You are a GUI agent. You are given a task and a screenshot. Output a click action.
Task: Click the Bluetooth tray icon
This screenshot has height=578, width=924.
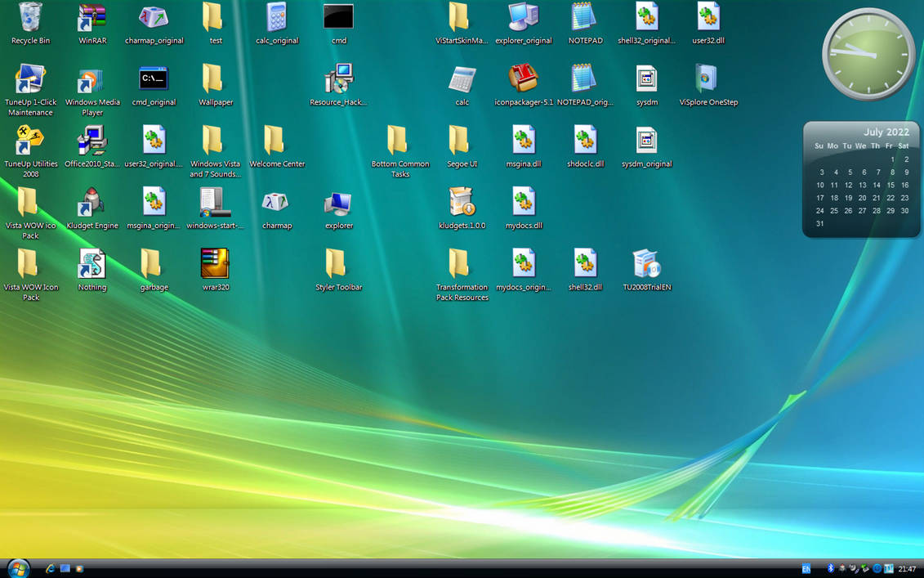pos(831,567)
